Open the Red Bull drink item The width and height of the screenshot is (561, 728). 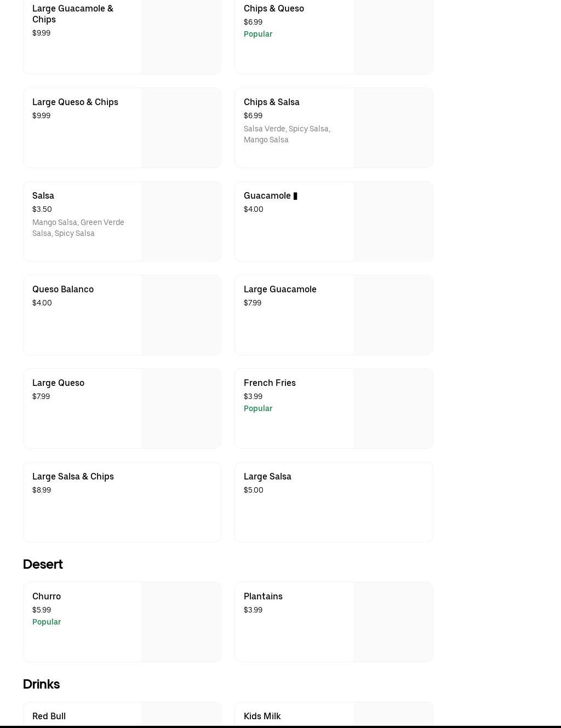(122, 714)
